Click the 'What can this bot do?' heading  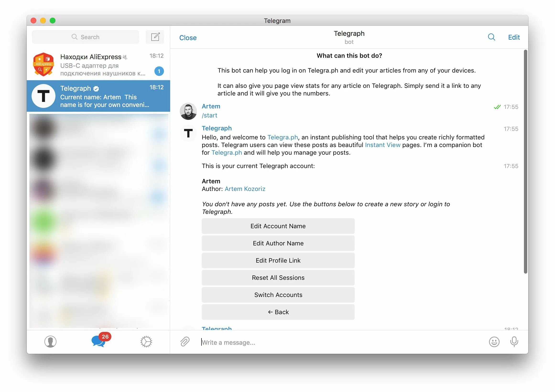[x=349, y=56]
